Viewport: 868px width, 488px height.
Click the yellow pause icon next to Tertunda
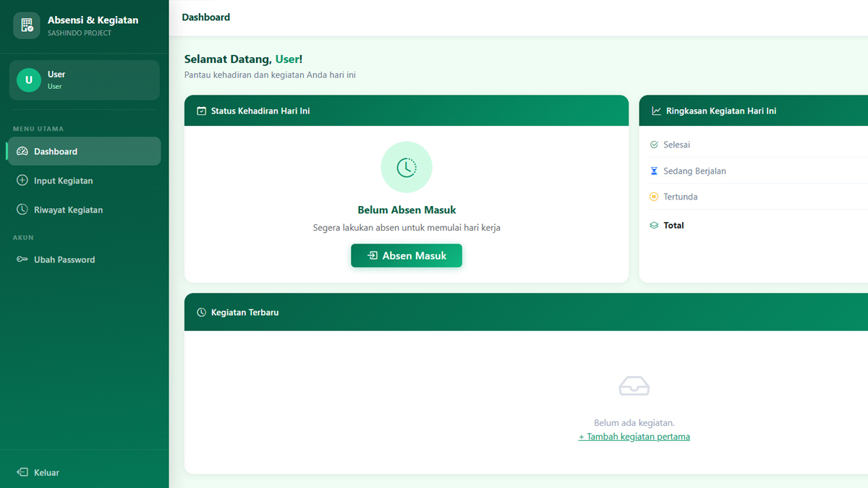click(x=654, y=197)
